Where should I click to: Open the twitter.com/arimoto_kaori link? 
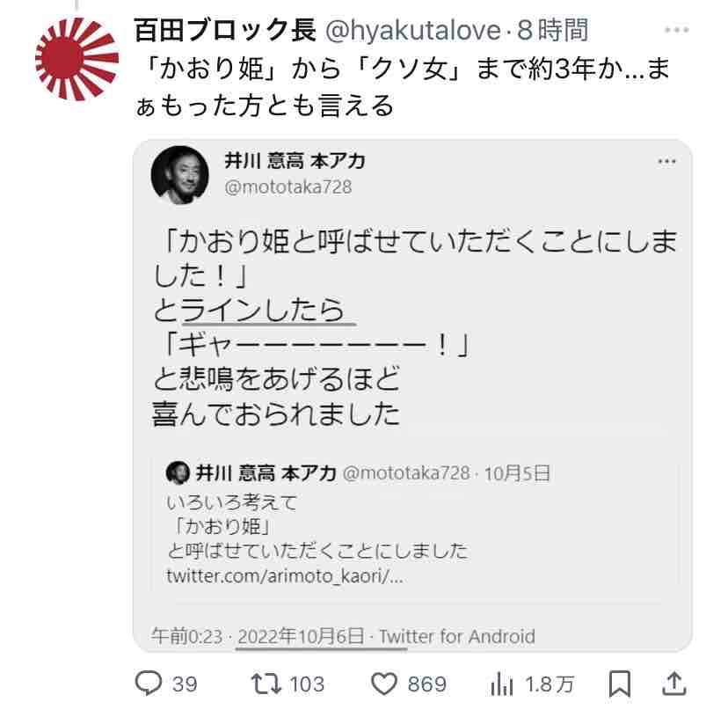(285, 577)
